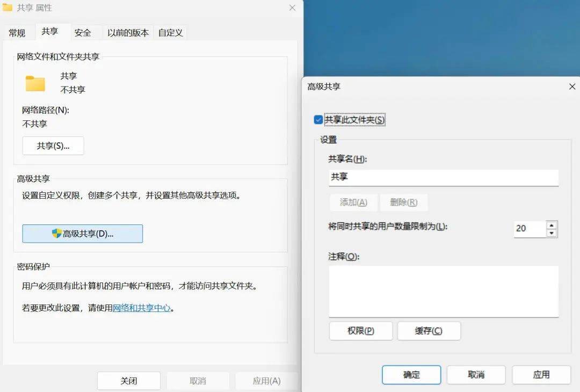Click the 共享 属性 window title
580x392 pixels.
tap(34, 8)
